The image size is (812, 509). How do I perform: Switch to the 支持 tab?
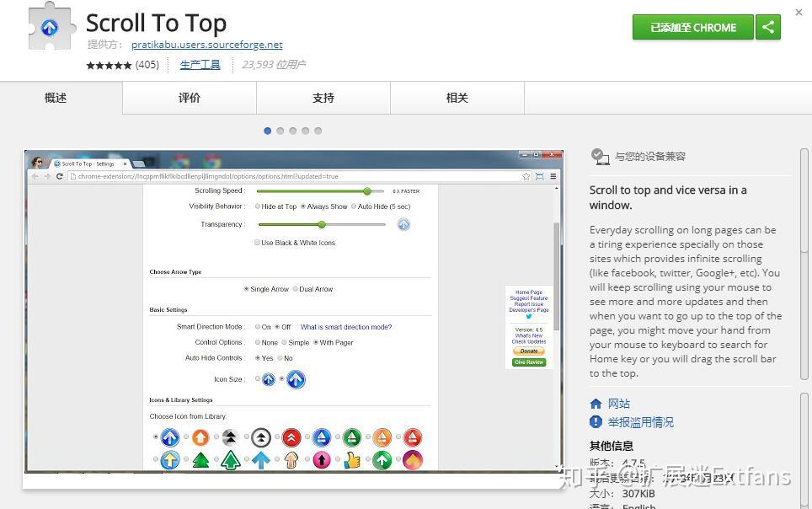(x=323, y=98)
